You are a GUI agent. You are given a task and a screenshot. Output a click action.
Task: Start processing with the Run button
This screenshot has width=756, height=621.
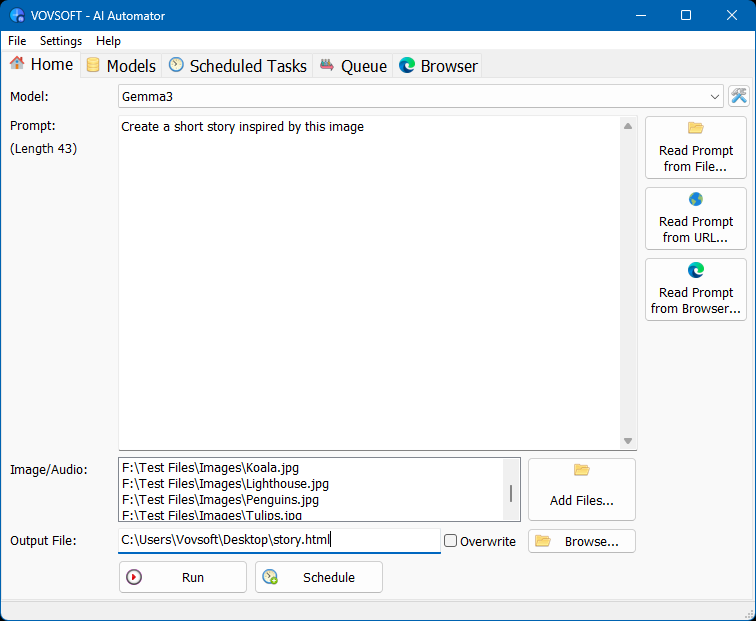(183, 577)
